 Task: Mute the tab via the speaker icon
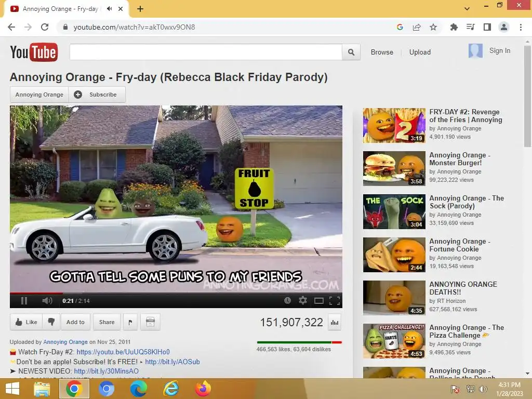(x=109, y=9)
